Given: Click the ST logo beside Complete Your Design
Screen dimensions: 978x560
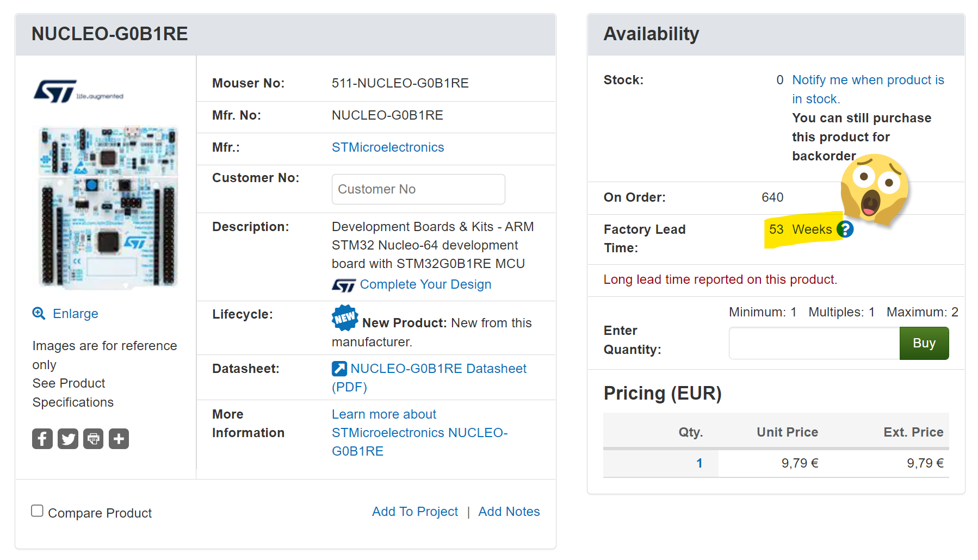Looking at the screenshot, I should coord(344,285).
